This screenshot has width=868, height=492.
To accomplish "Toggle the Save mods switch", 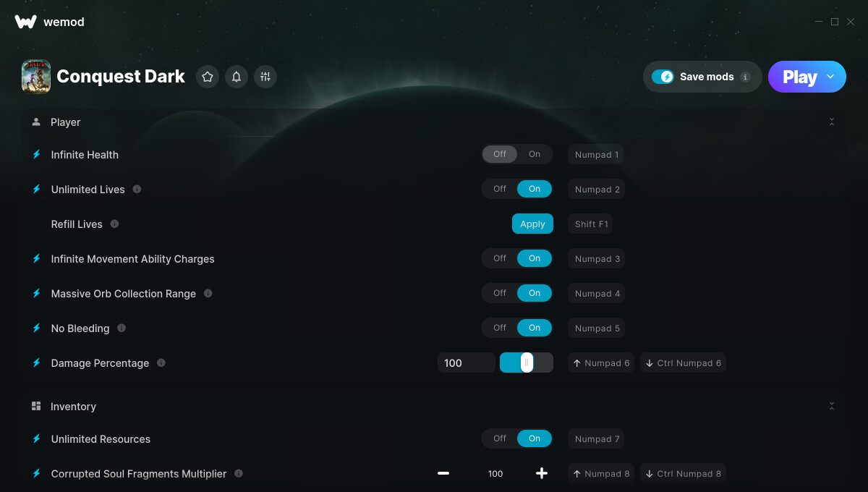I will click(x=663, y=77).
